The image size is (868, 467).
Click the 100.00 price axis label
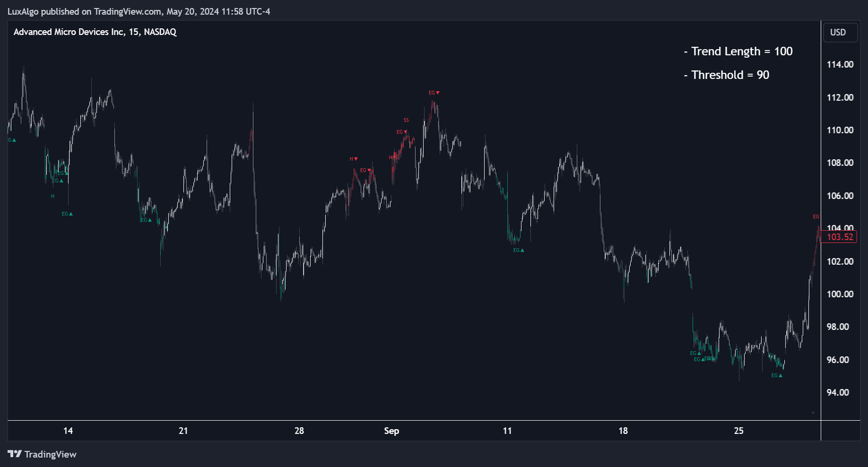840,294
